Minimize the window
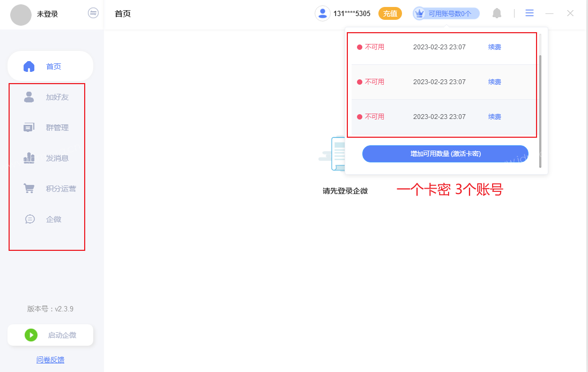 coord(549,13)
